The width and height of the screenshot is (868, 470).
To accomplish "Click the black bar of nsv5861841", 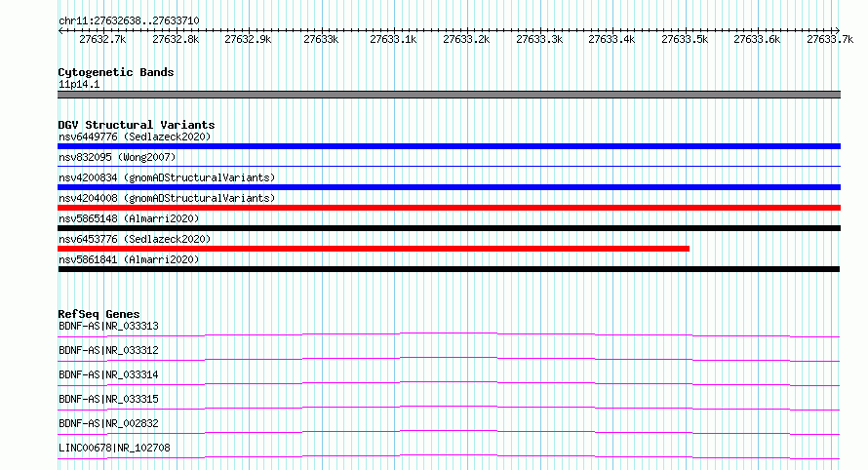I will point(449,269).
